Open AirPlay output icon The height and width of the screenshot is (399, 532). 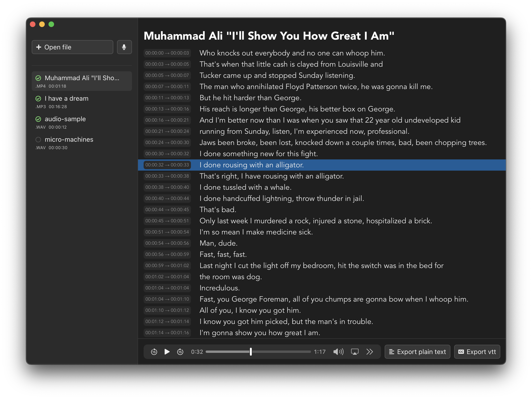(x=355, y=352)
